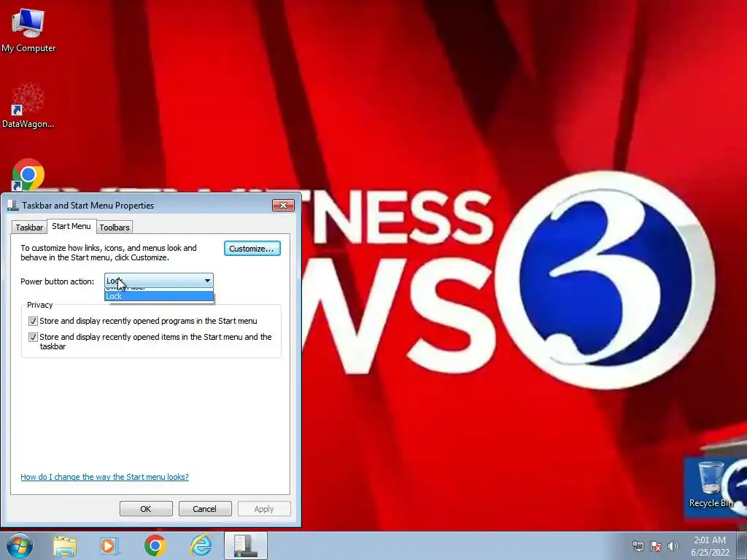Click the volume speaker tray icon
747x560 pixels.
click(673, 546)
